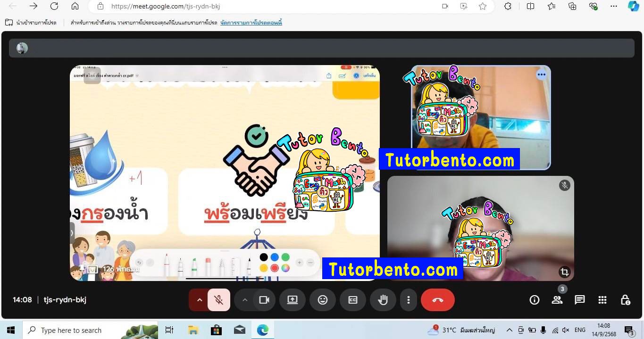Click the profile avatar in the Meet banner
Image resolution: width=644 pixels, height=339 pixels.
pos(22,48)
